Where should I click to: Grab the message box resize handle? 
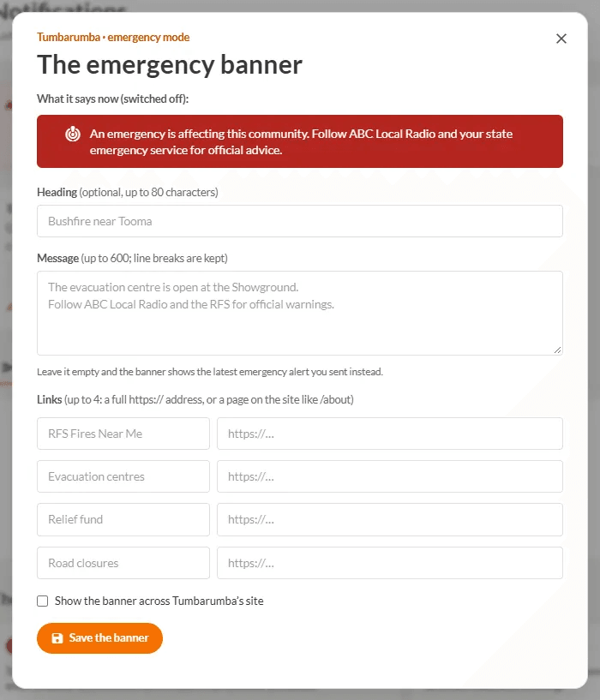pyautogui.click(x=557, y=350)
